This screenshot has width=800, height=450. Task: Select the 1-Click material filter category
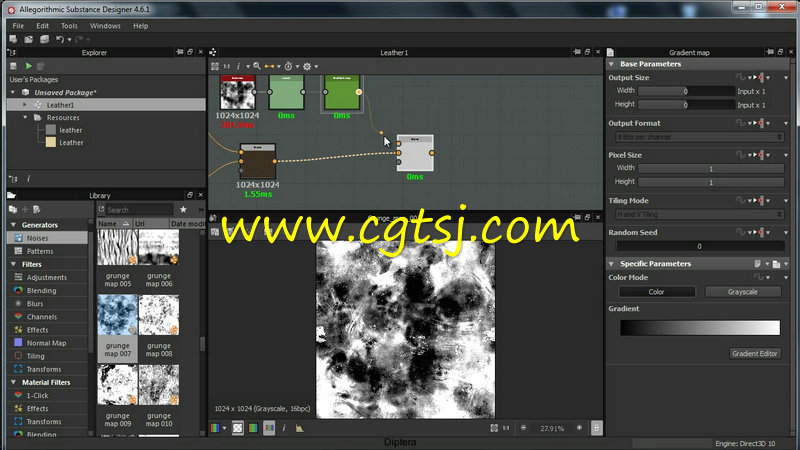point(47,395)
